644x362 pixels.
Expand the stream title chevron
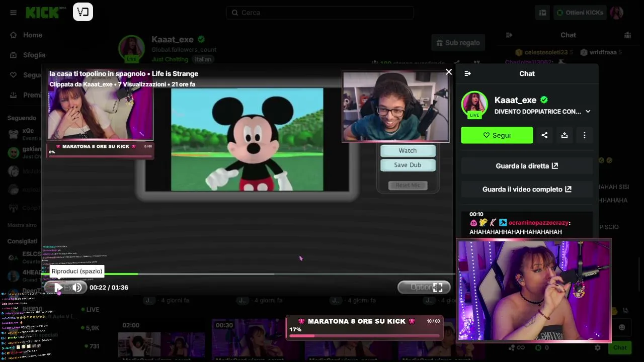(x=588, y=112)
